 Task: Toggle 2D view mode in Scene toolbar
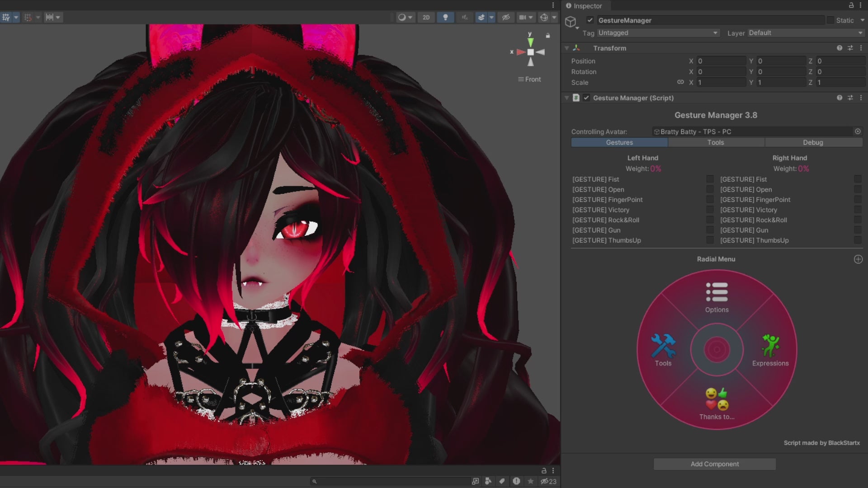[426, 17]
